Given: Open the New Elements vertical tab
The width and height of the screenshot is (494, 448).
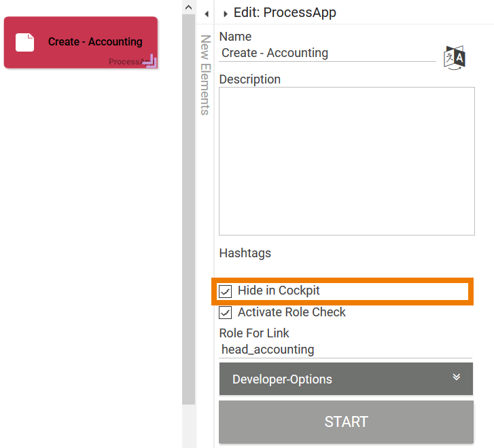Looking at the screenshot, I should [x=205, y=75].
